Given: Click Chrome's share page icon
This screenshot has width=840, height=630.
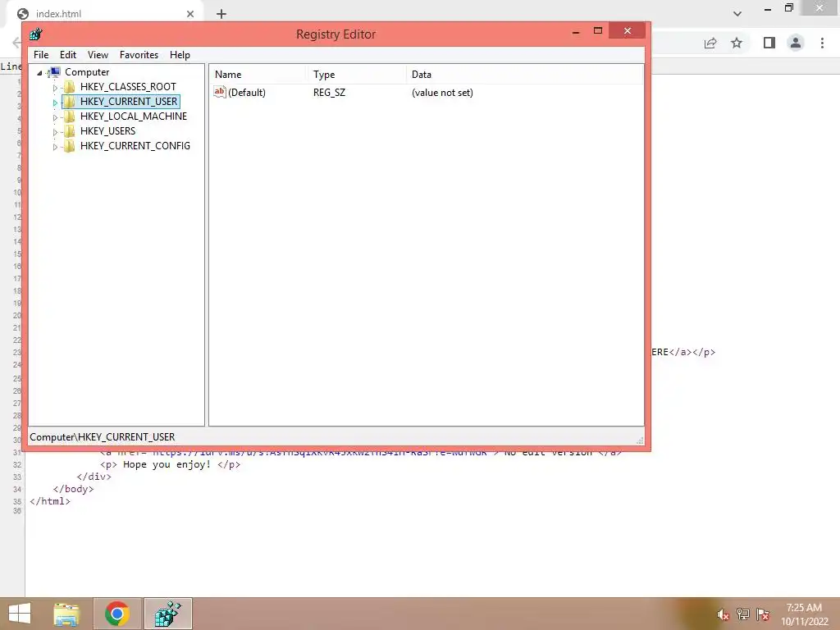Looking at the screenshot, I should tap(710, 43).
